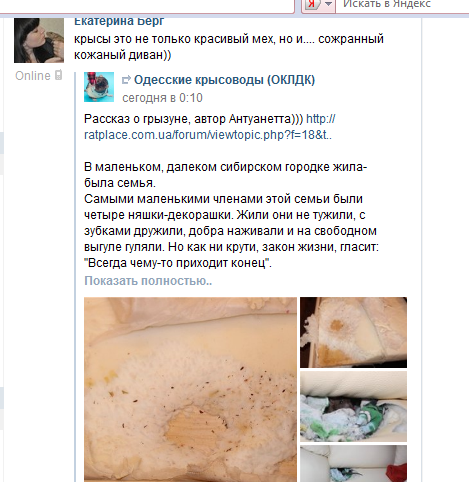Click the Yandex search engine icon

312,4
